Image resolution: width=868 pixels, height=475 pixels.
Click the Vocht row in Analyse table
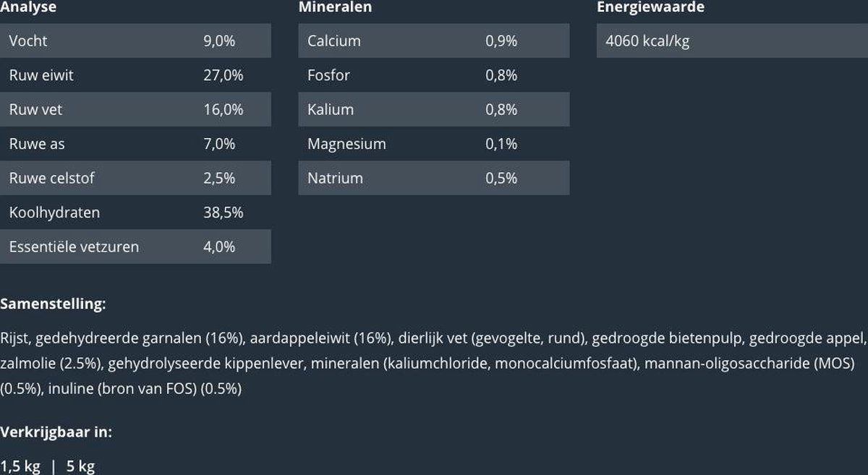(135, 41)
